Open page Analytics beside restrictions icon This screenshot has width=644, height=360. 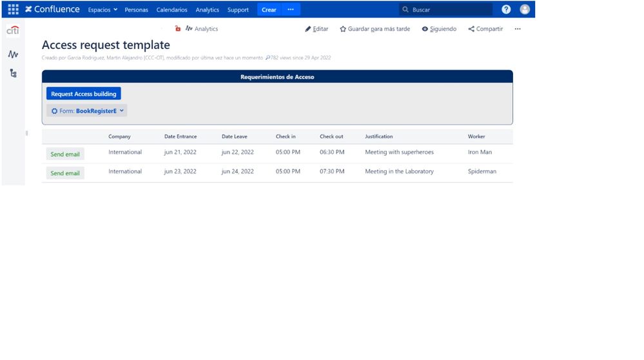click(x=202, y=29)
